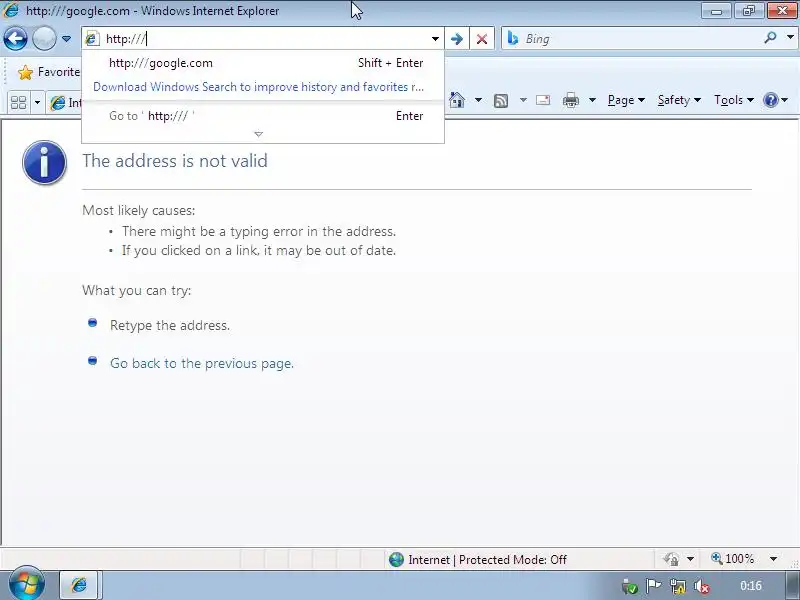Click the Bing logo icon
Viewport: 800px width, 600px height.
(x=513, y=39)
